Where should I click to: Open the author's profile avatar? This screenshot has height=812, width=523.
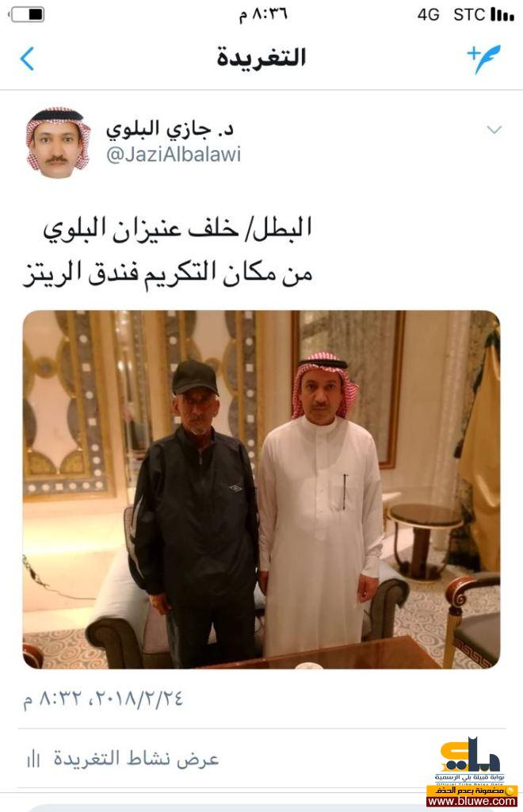pyautogui.click(x=58, y=143)
